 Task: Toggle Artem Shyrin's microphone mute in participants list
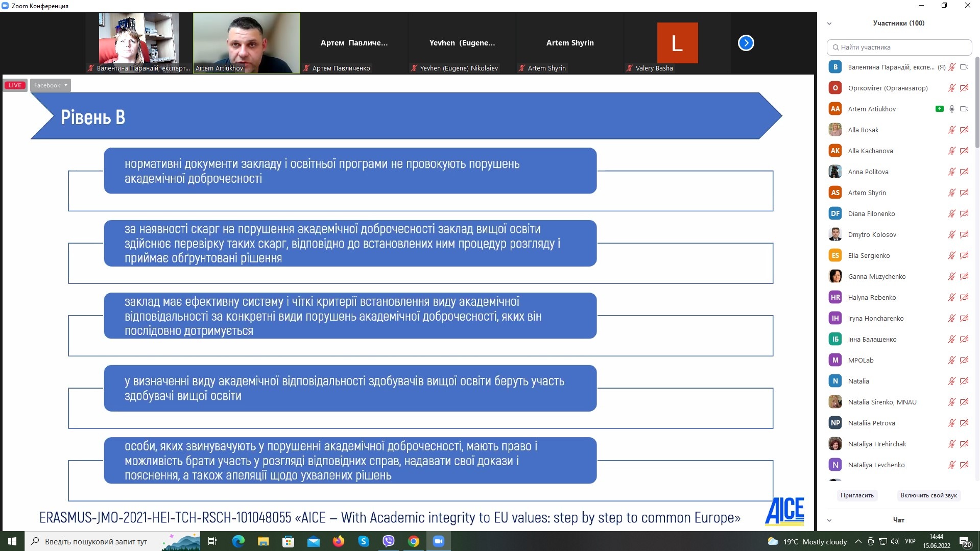(952, 193)
